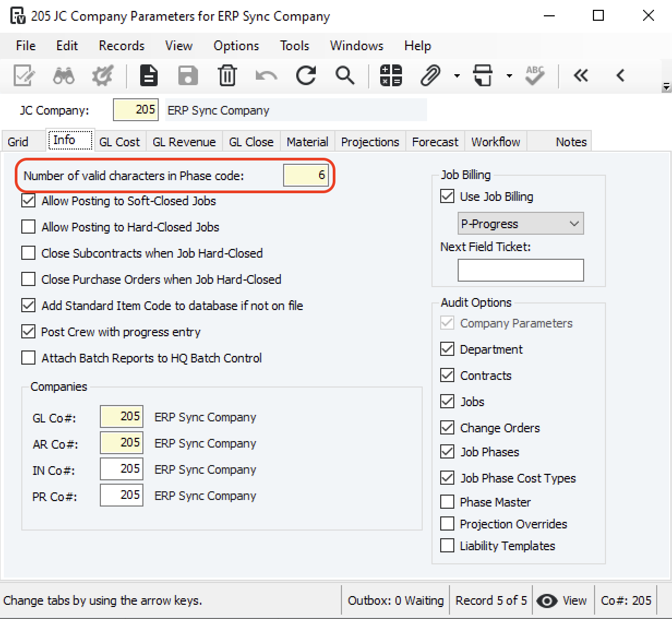The image size is (672, 619).
Task: Click the refresh arrow icon
Action: pyautogui.click(x=306, y=76)
